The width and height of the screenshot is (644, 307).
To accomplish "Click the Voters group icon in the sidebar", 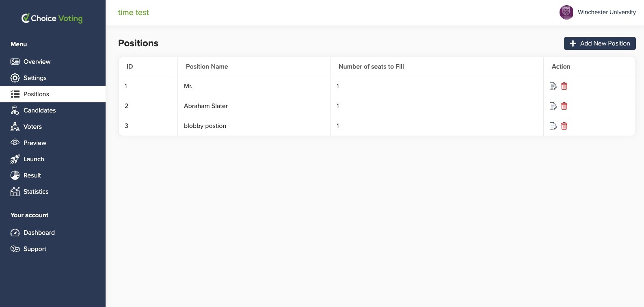I will (x=15, y=127).
